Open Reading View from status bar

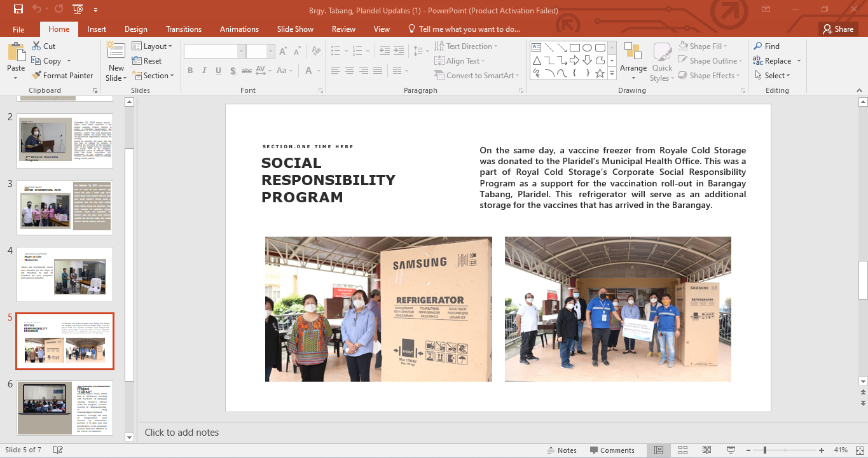click(707, 450)
